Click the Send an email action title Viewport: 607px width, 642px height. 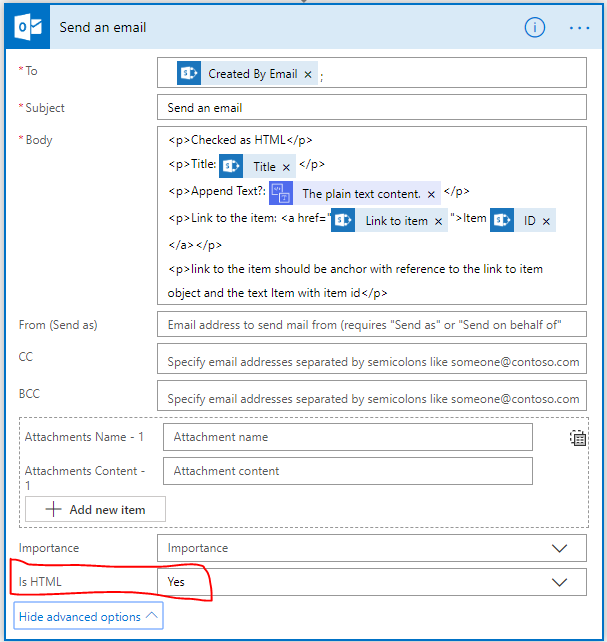click(103, 27)
